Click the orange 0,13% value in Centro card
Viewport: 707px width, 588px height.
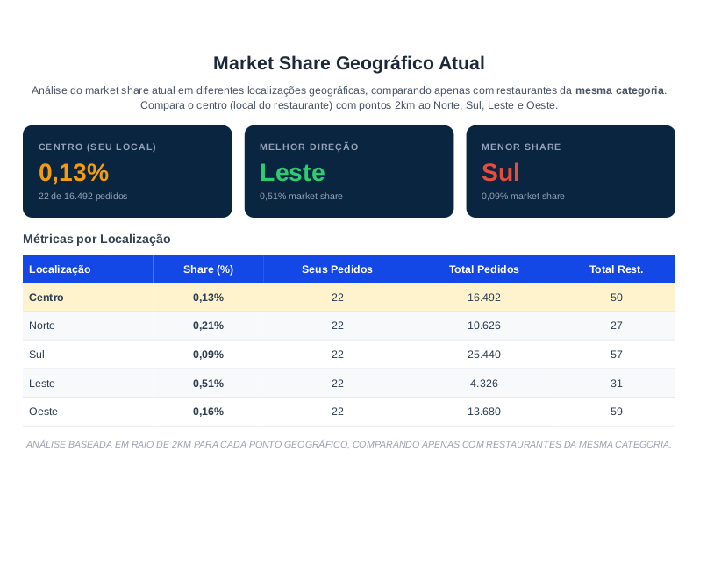(x=74, y=173)
